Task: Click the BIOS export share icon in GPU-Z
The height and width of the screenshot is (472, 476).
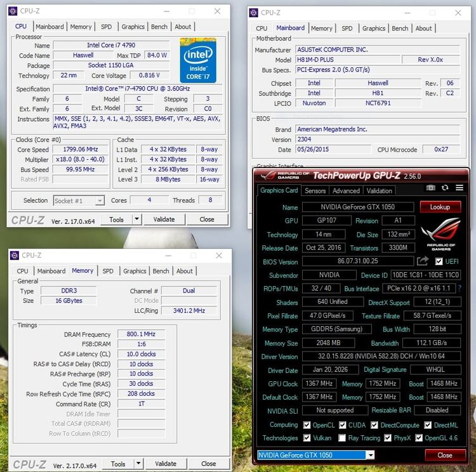Action: (x=422, y=261)
